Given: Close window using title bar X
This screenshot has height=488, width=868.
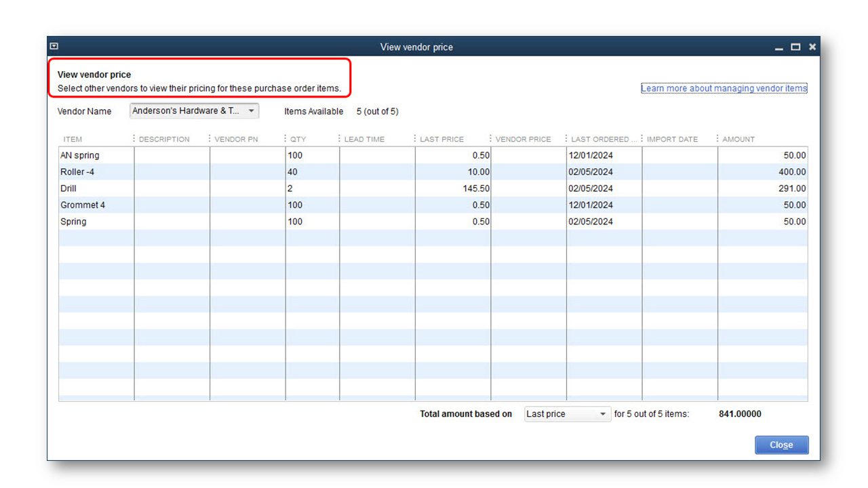Looking at the screenshot, I should (x=812, y=47).
